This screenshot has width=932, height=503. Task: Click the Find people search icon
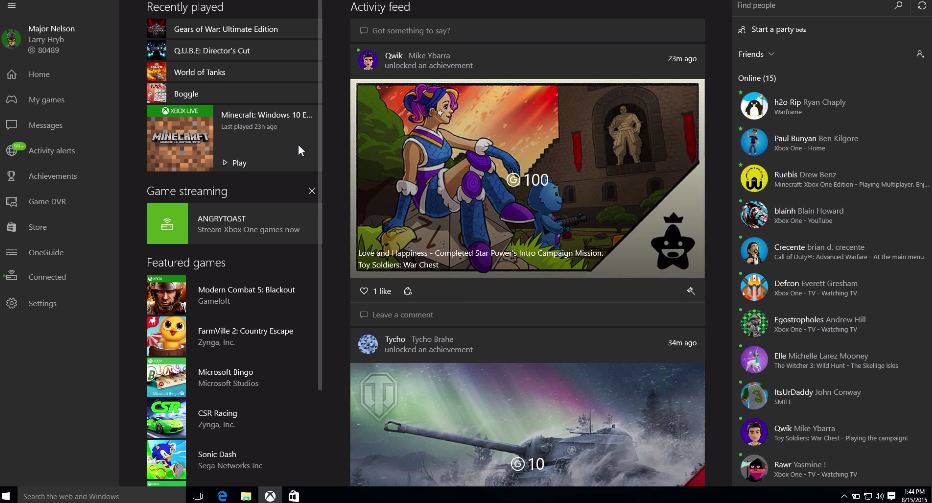(x=898, y=5)
